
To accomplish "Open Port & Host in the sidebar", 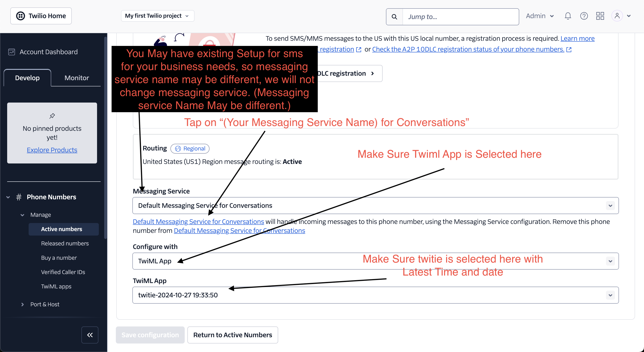I will (45, 304).
